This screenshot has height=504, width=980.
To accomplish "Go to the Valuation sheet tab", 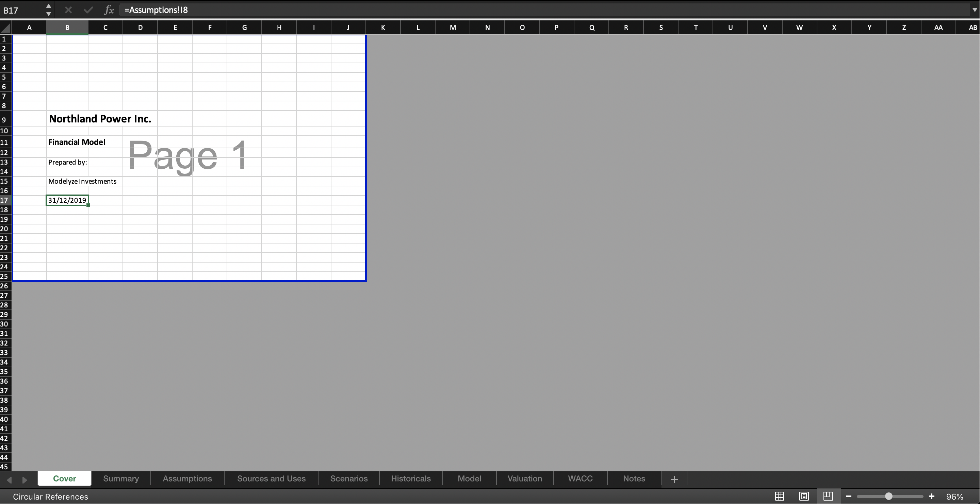I will click(x=525, y=478).
